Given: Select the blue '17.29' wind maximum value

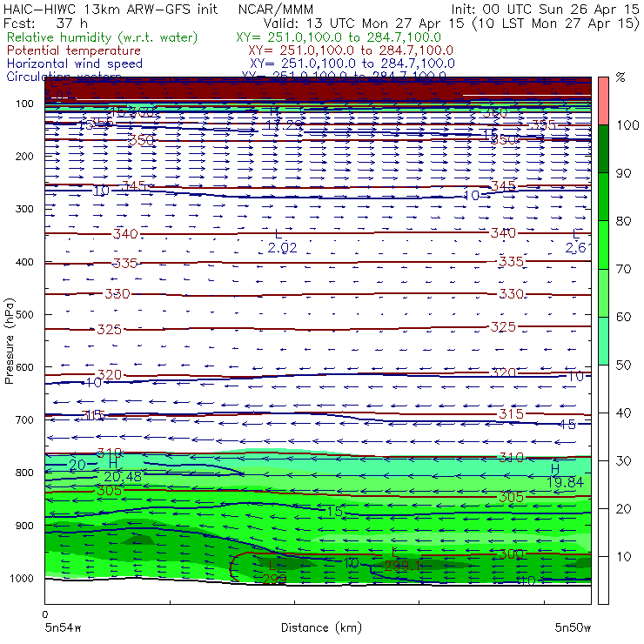Looking at the screenshot, I should click(285, 124).
